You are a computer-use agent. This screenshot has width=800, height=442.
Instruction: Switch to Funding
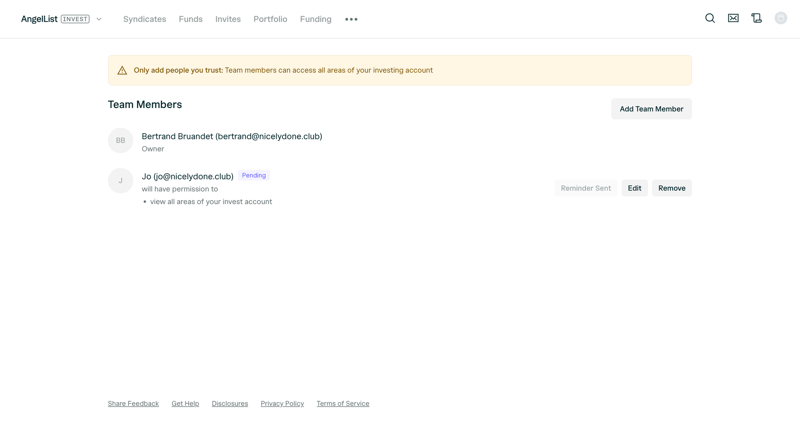pos(315,19)
